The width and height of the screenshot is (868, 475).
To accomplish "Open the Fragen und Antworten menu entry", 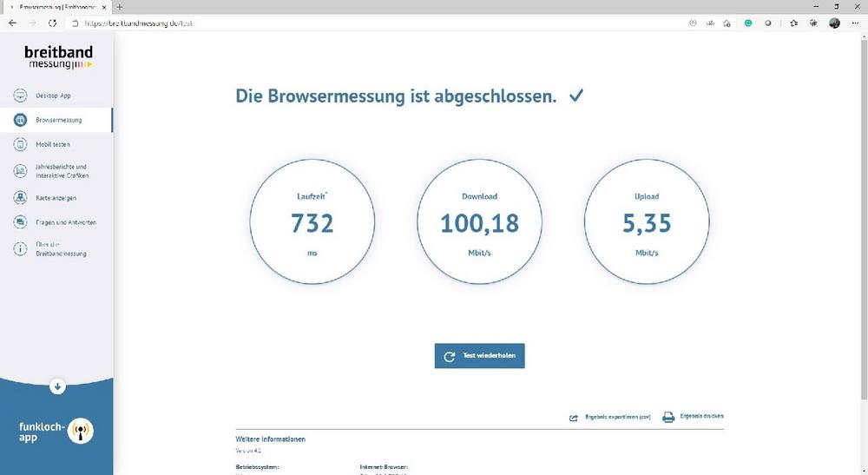I will (56, 222).
